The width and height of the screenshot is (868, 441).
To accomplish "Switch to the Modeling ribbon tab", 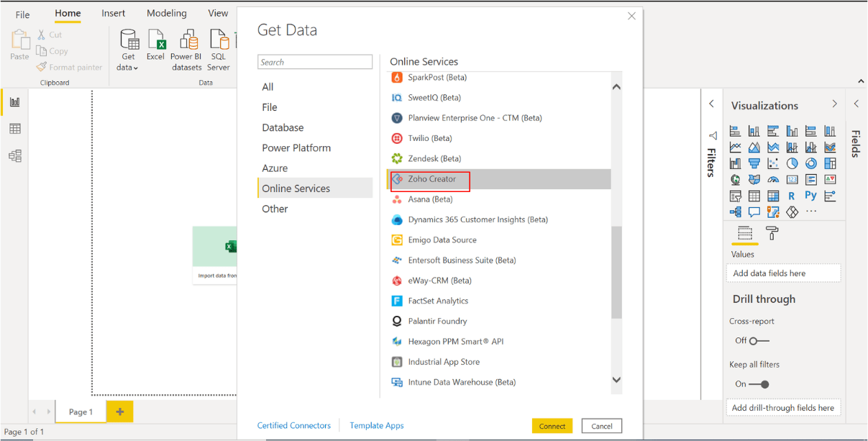I will coord(166,12).
